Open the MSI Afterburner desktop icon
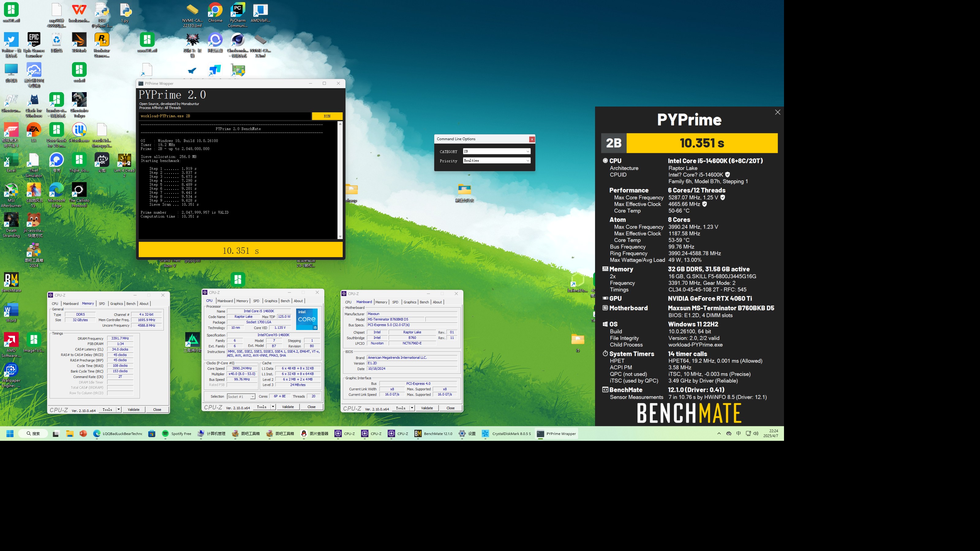The width and height of the screenshot is (980, 551). [x=11, y=196]
